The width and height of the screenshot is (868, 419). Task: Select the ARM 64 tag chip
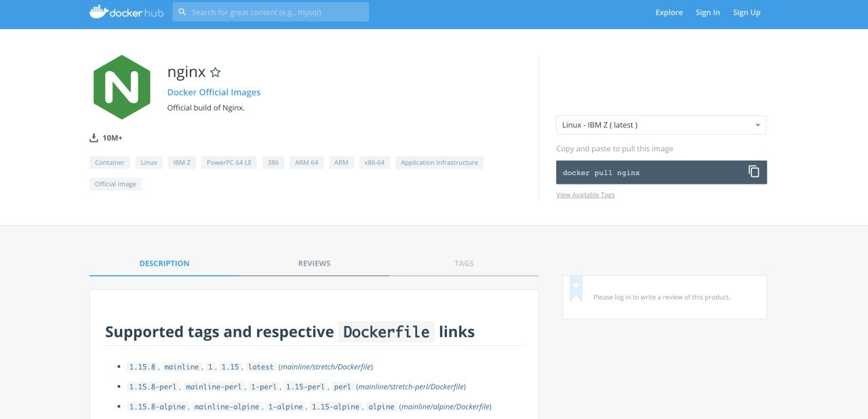(307, 163)
